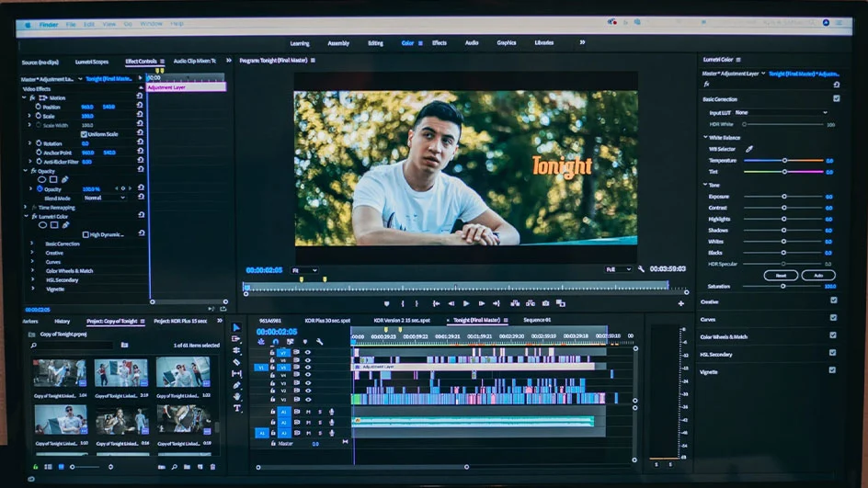868x488 pixels.
Task: Select the Type tool
Action: (236, 408)
